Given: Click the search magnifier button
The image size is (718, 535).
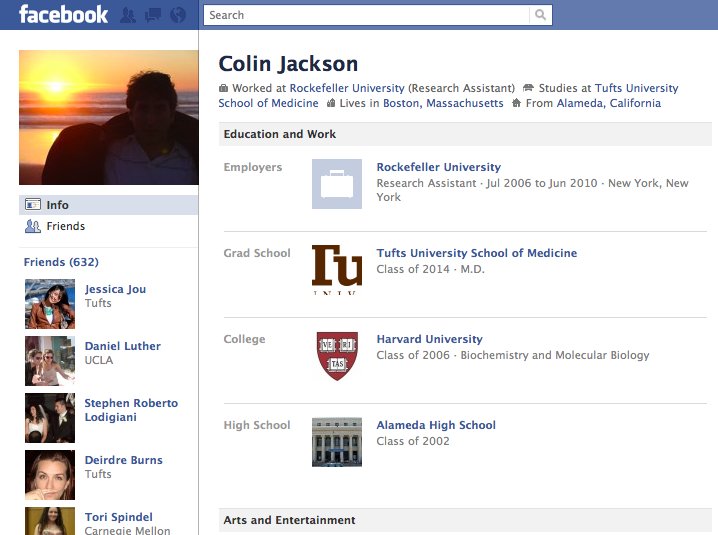Looking at the screenshot, I should (x=540, y=15).
